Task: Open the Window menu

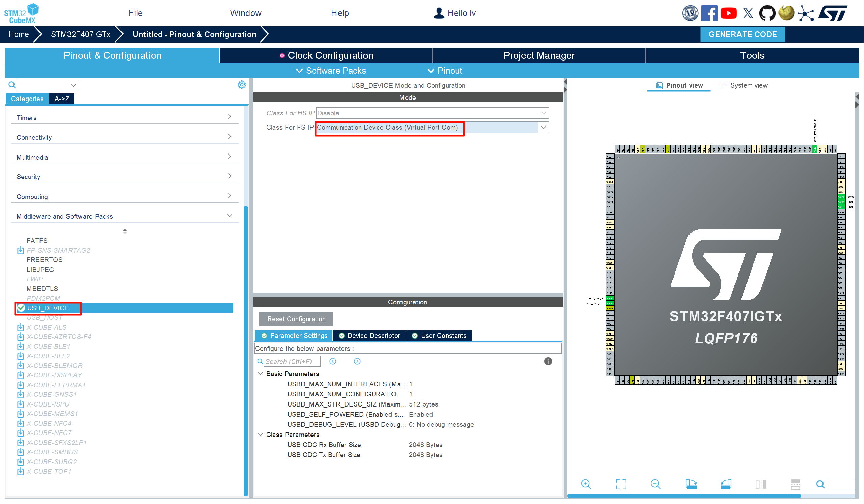Action: click(245, 13)
